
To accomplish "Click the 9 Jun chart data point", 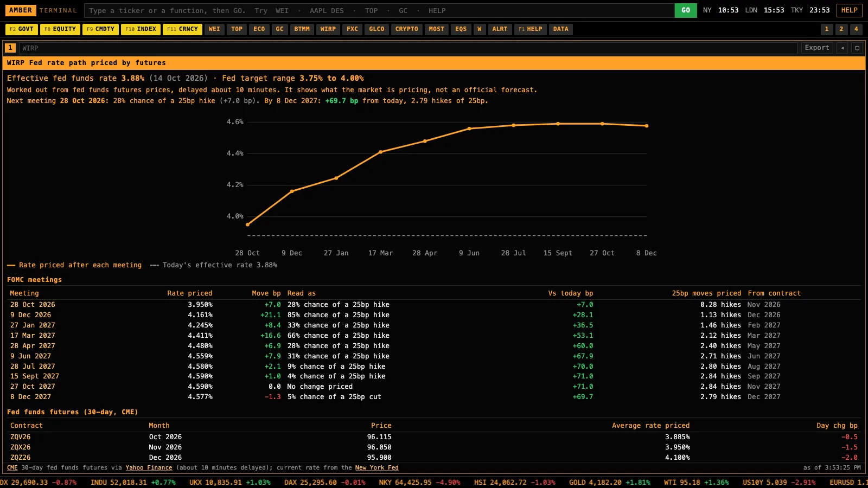I will pyautogui.click(x=469, y=129).
